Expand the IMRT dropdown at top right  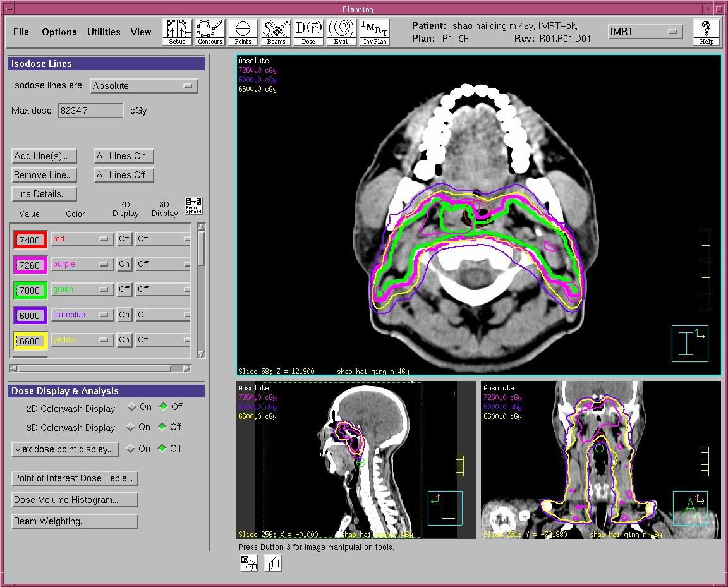pyautogui.click(x=645, y=32)
